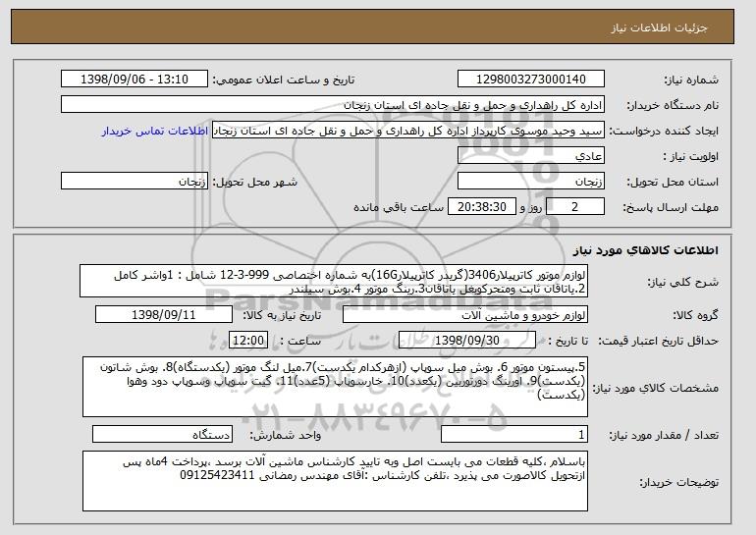This screenshot has width=756, height=535.
Task: Click the label شرح کلی نیاز
Action: pyautogui.click(x=682, y=283)
